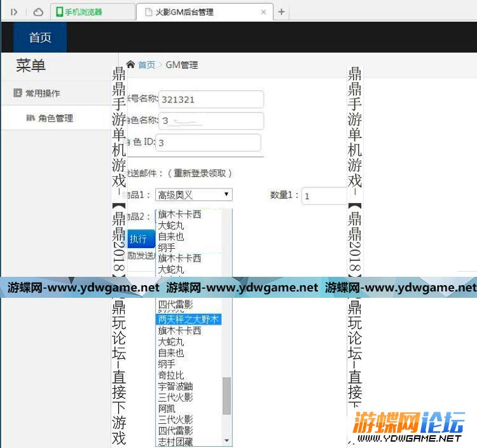Click the 角色管理 books icon
Screen dimensions: 477x448
click(x=31, y=118)
